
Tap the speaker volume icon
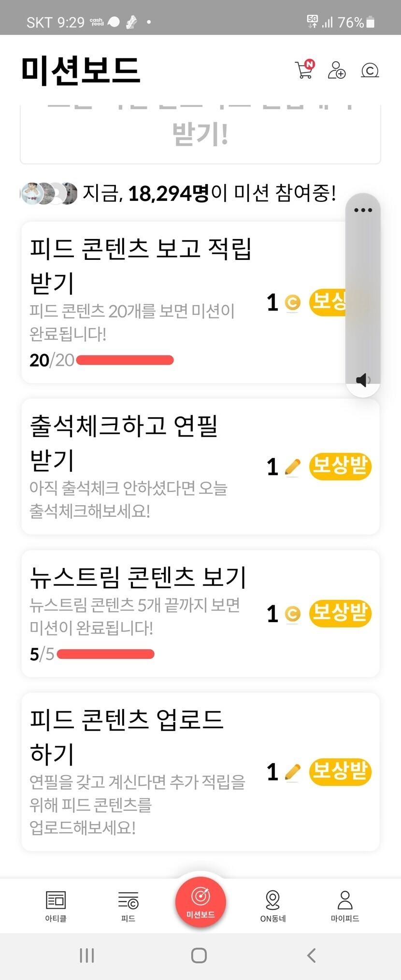(x=363, y=380)
